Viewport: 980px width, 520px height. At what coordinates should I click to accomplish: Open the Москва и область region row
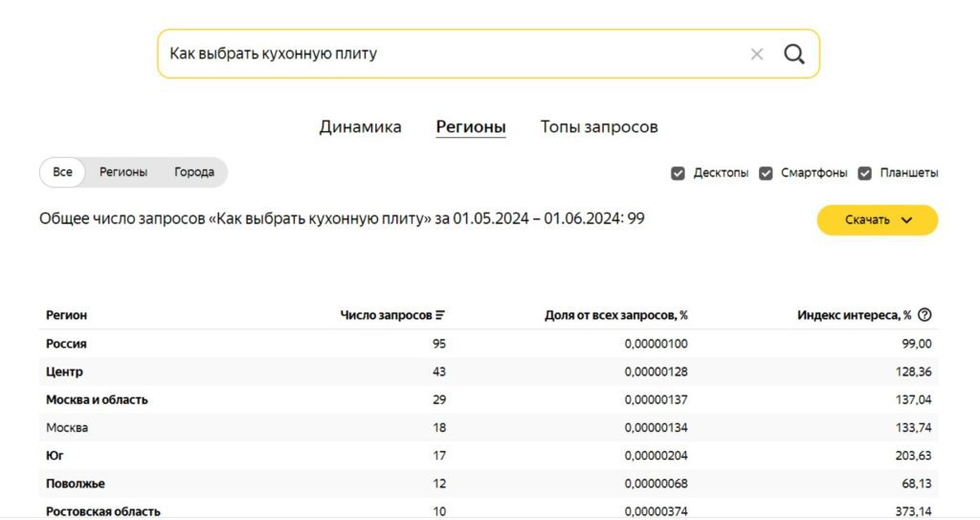(x=488, y=399)
